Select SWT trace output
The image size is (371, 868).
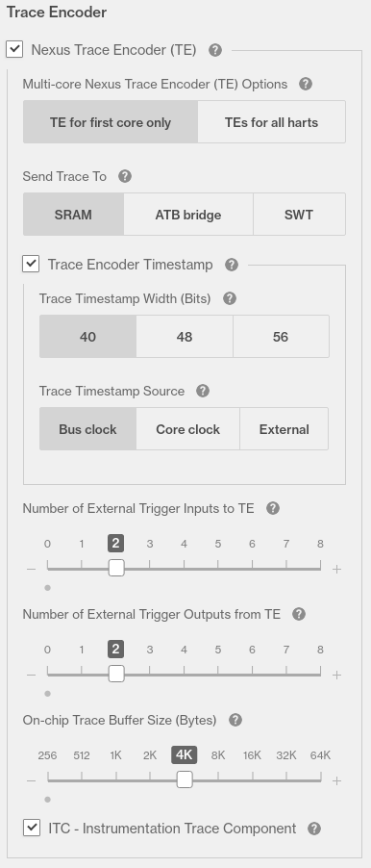[x=299, y=215]
